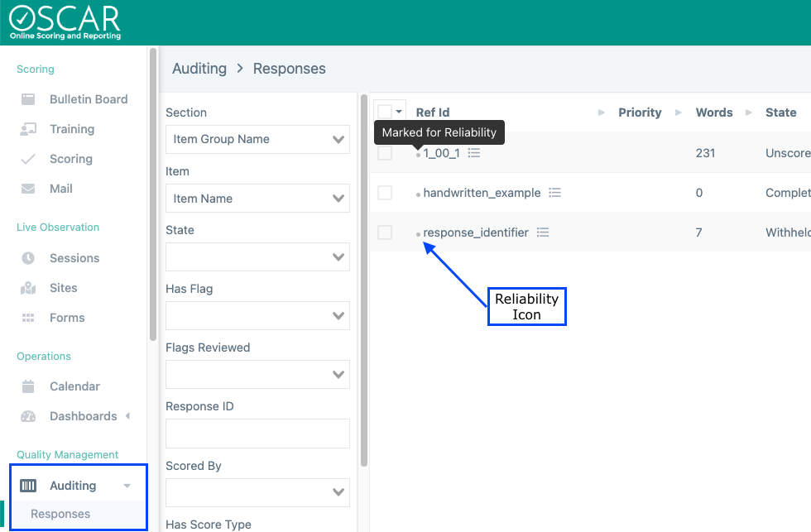Open the Calendar icon in Operations
811x532 pixels.
[28, 386]
